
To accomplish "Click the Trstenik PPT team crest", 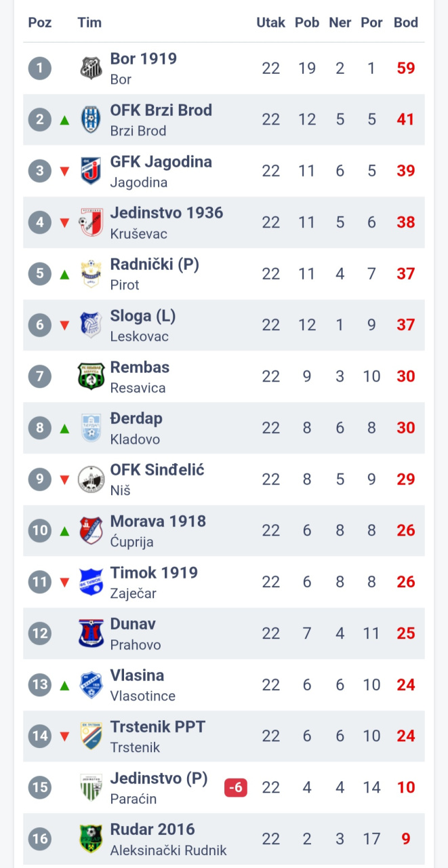I will 91,736.
